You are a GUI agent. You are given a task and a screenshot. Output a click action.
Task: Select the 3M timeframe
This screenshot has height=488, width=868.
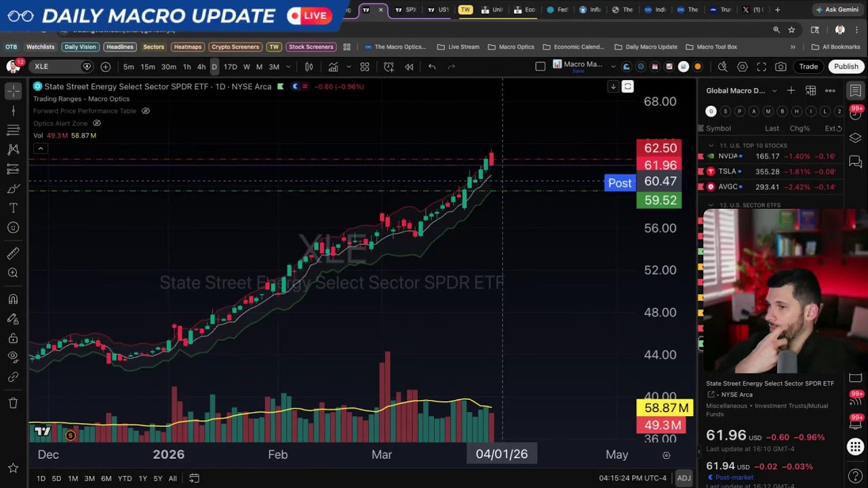coord(274,66)
